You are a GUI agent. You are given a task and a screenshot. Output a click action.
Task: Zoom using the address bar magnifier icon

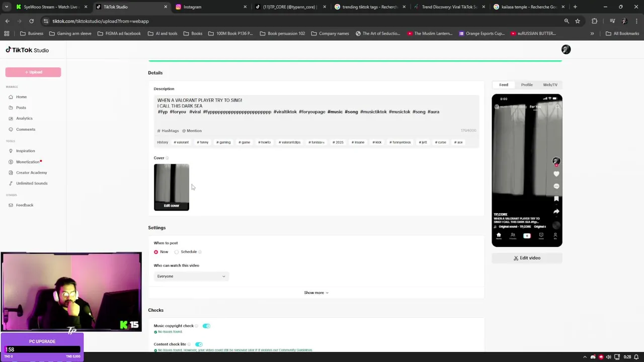567,21
